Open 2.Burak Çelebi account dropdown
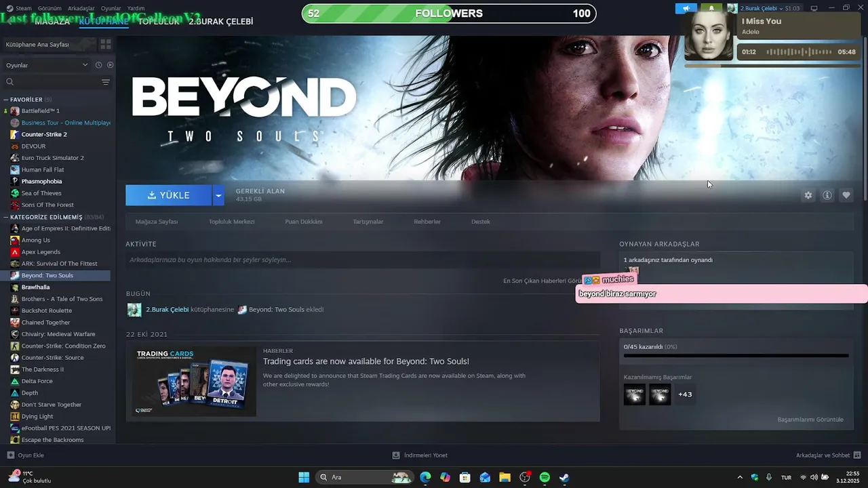Viewport: 868px width, 488px height. point(763,8)
